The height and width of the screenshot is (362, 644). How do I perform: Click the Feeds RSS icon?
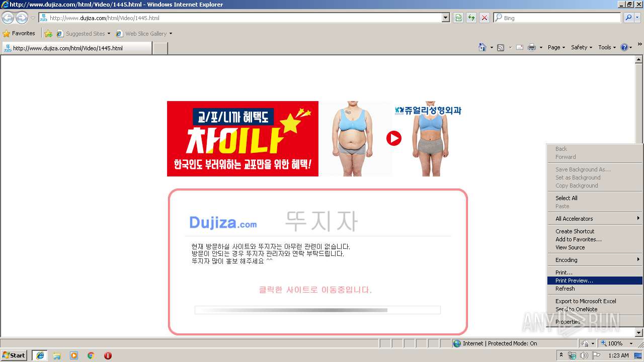[501, 47]
